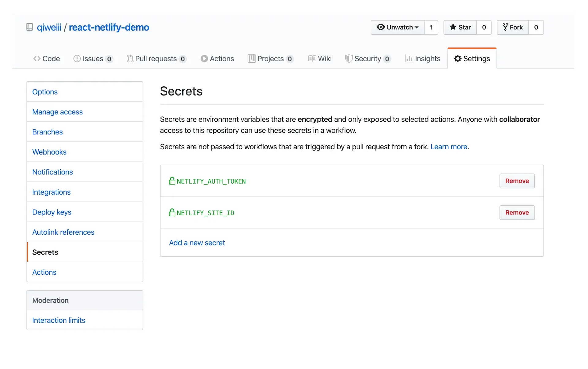Star this repository
The width and height of the screenshot is (588, 369).
pos(460,27)
